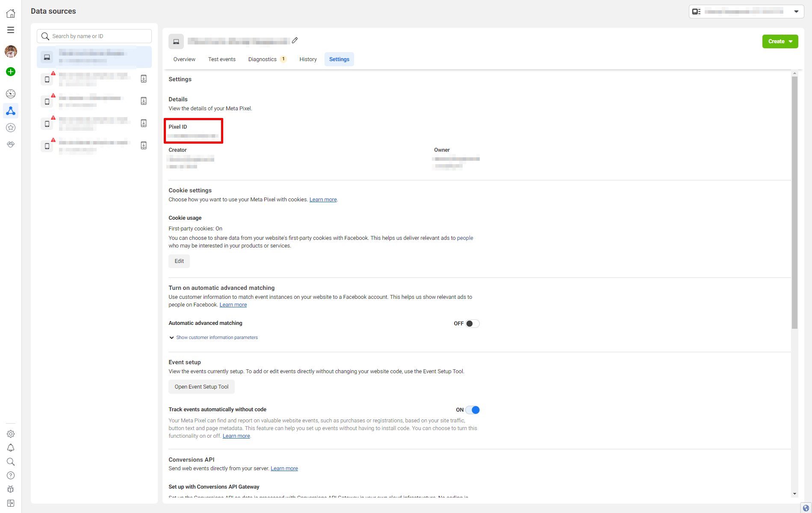Open the Create dropdown button

(x=780, y=41)
